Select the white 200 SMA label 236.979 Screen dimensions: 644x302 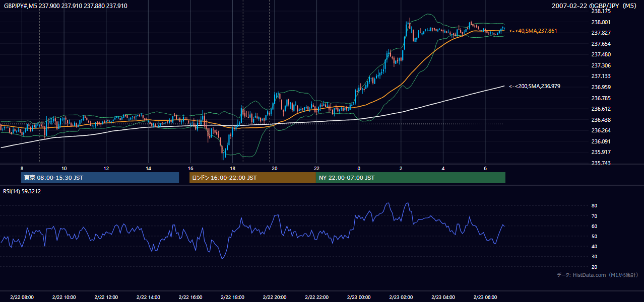tap(535, 87)
